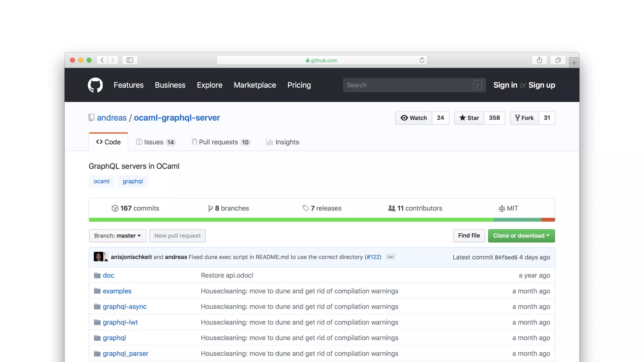Click the GitHub Octocat logo
The width and height of the screenshot is (644, 362).
95,85
